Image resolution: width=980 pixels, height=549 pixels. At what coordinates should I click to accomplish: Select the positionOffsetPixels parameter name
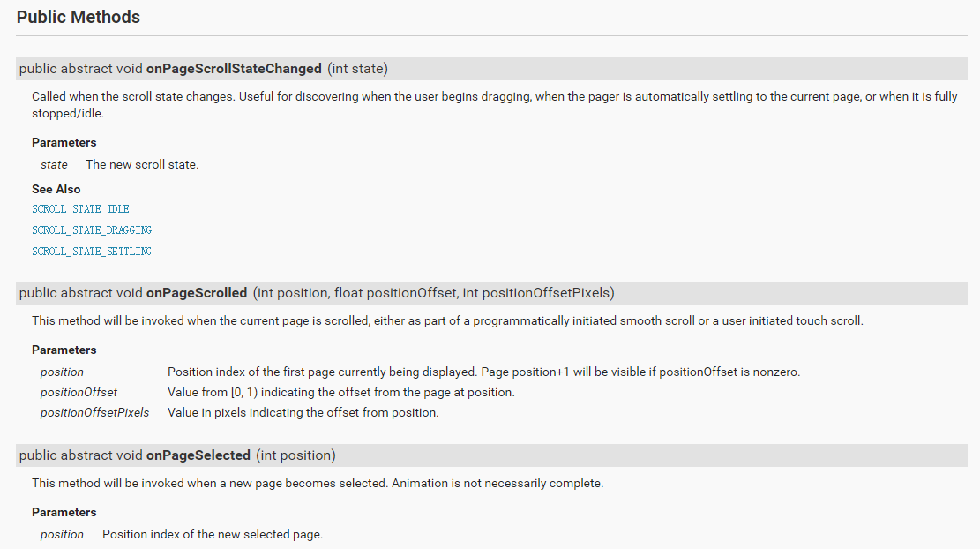94,413
